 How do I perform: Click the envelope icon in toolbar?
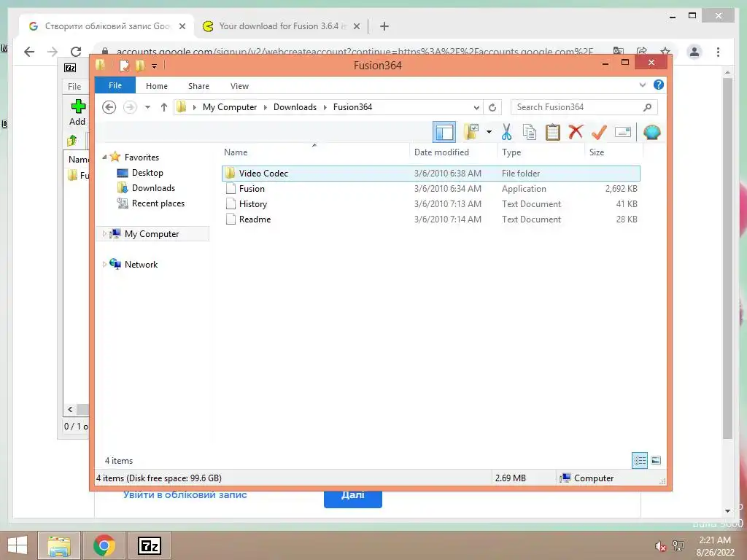623,132
